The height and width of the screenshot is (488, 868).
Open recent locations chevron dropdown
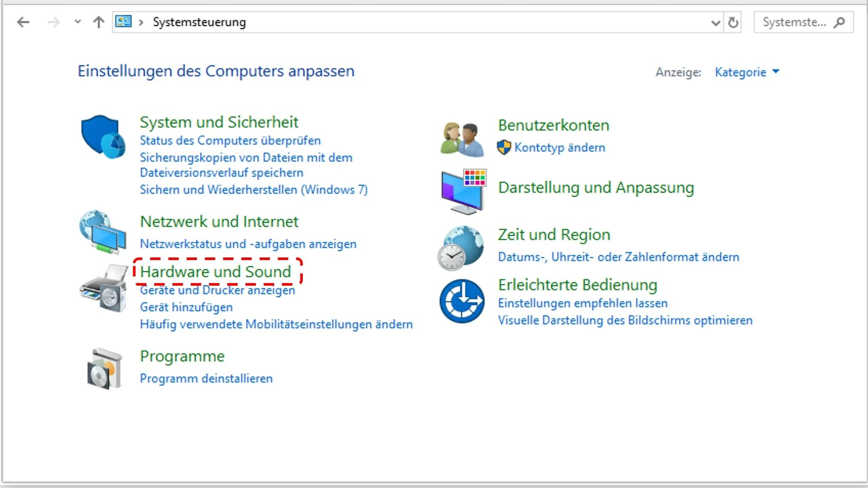[77, 22]
